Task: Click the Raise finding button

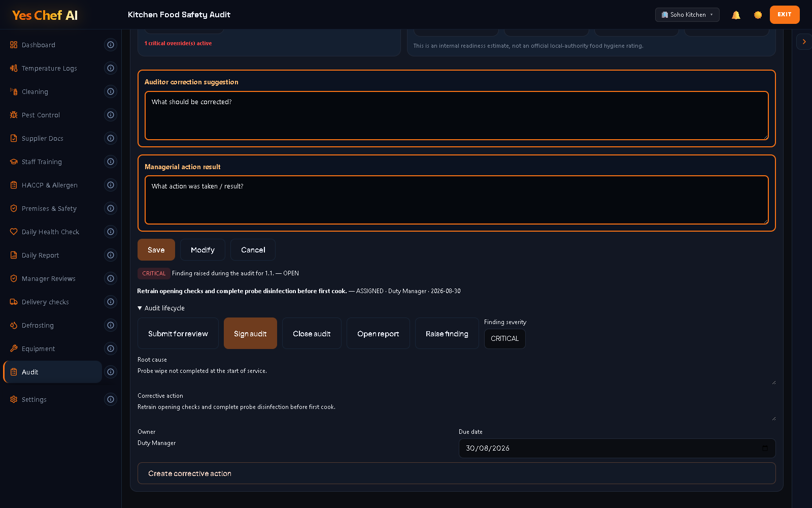Action: [447, 333]
